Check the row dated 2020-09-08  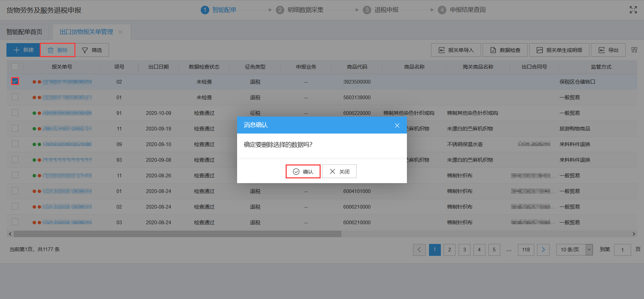pyautogui.click(x=15, y=159)
